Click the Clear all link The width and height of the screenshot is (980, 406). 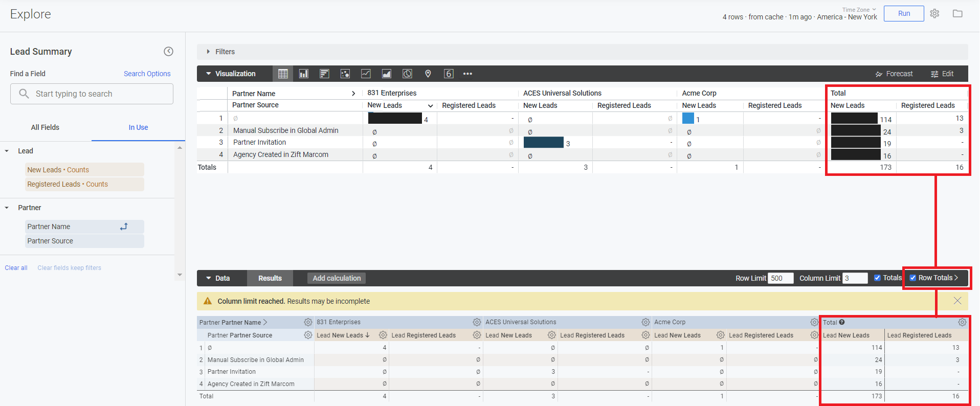[16, 268]
